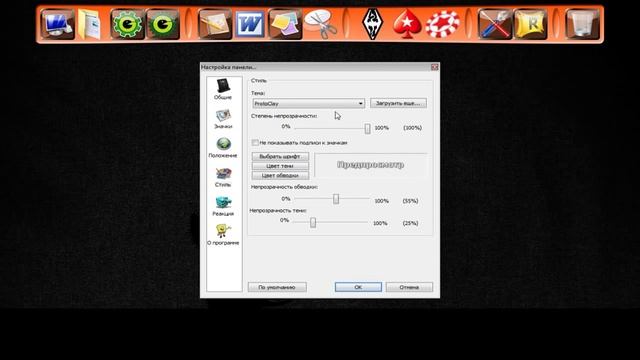Open the Реакция settings section
The width and height of the screenshot is (640, 360).
[223, 206]
